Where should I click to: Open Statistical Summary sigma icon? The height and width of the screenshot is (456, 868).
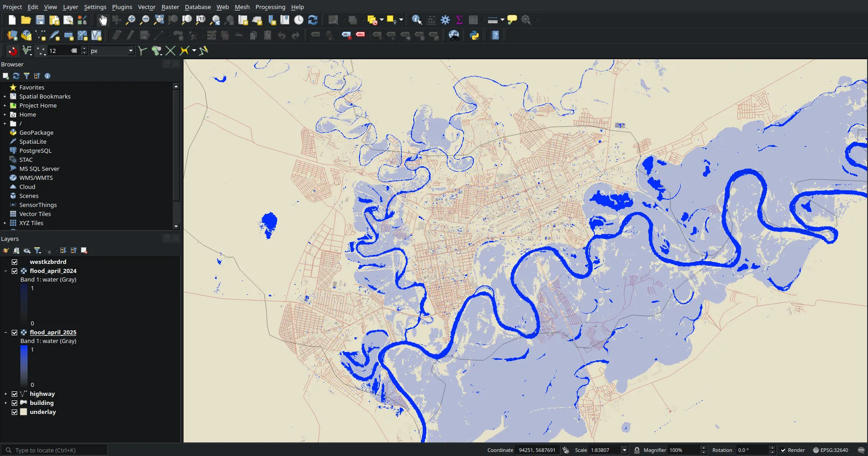(459, 20)
